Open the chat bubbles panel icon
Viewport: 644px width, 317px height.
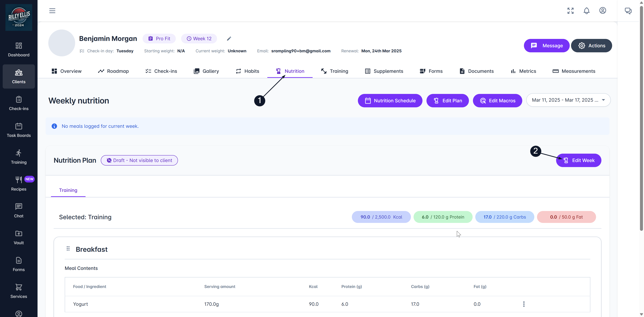[628, 11]
